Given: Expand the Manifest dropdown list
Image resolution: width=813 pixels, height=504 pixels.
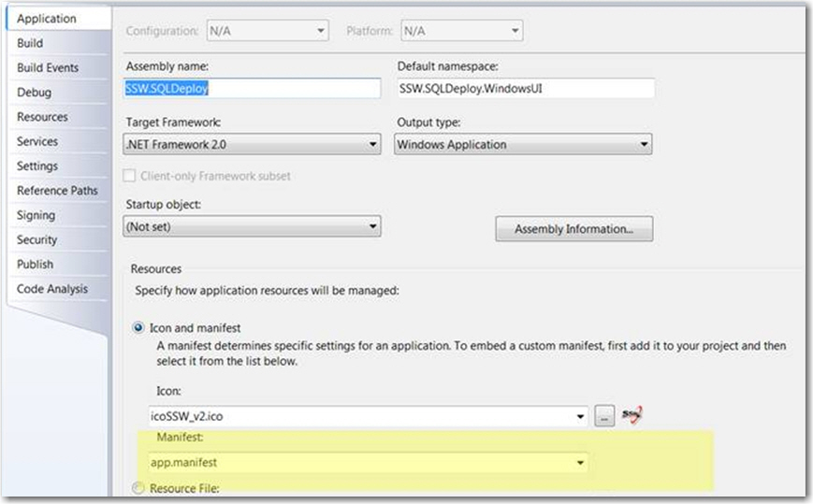Looking at the screenshot, I should tap(582, 463).
